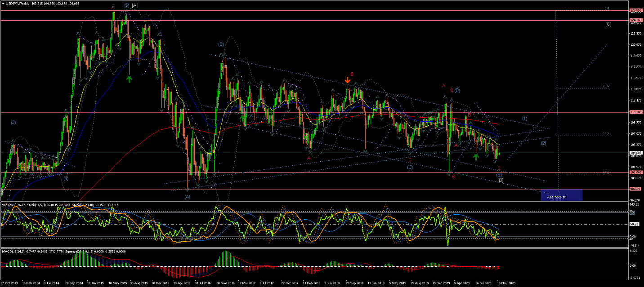Click the green up arrow near Mar 2017

coord(243,119)
